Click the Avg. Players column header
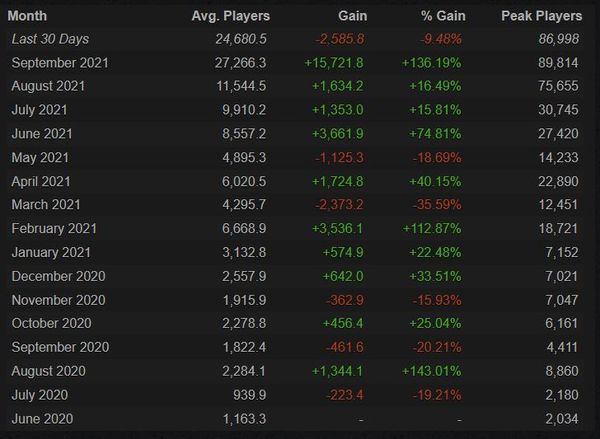 (x=231, y=16)
